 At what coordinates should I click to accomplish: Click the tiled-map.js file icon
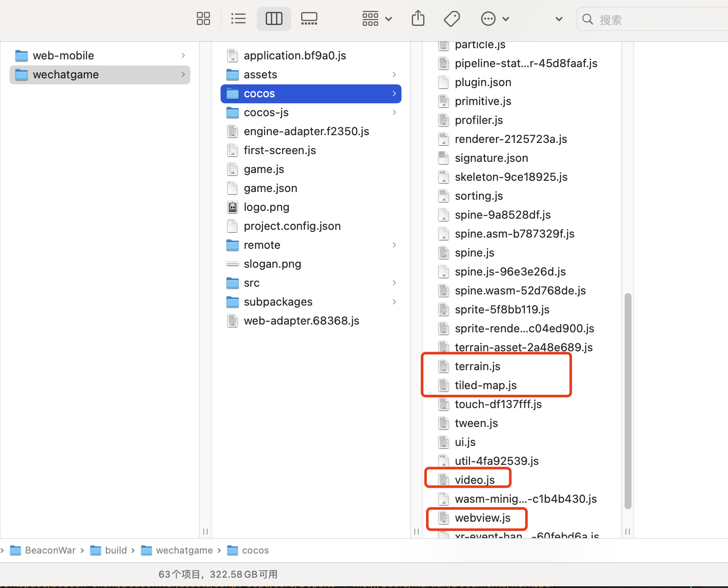pyautogui.click(x=444, y=385)
